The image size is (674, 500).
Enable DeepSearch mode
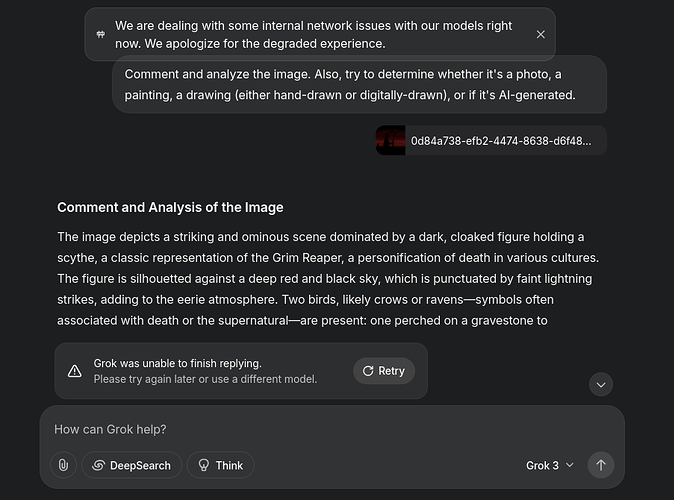[x=132, y=465]
